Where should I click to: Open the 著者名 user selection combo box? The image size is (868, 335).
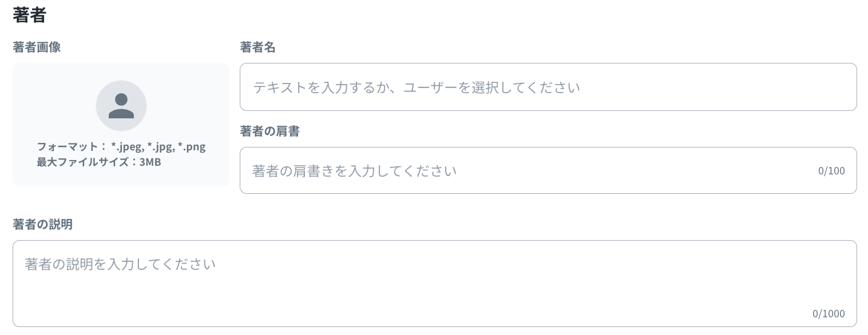click(x=548, y=87)
